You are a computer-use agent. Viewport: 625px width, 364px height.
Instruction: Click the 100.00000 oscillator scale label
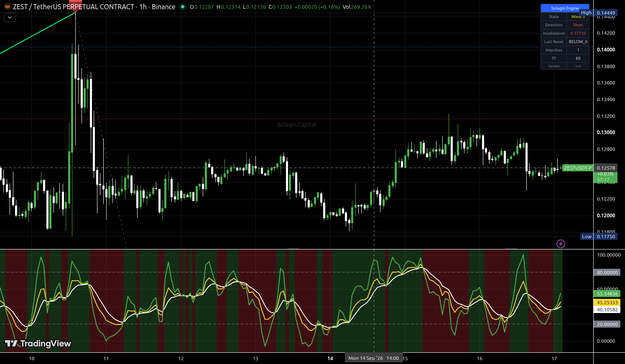click(x=609, y=255)
